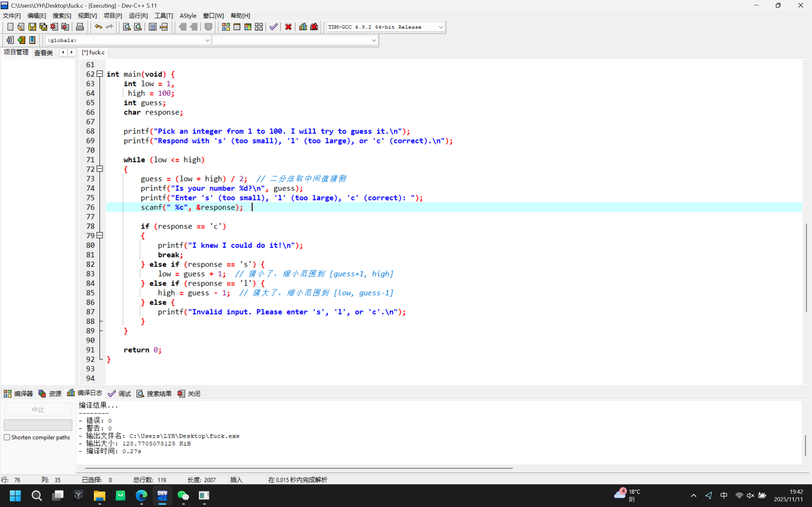The width and height of the screenshot is (812, 507).
Task: Click the Save All toolbar icon
Action: tap(44, 27)
